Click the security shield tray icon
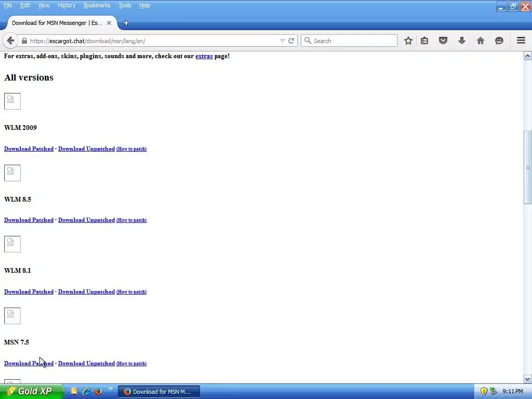The height and width of the screenshot is (399, 532). click(484, 391)
